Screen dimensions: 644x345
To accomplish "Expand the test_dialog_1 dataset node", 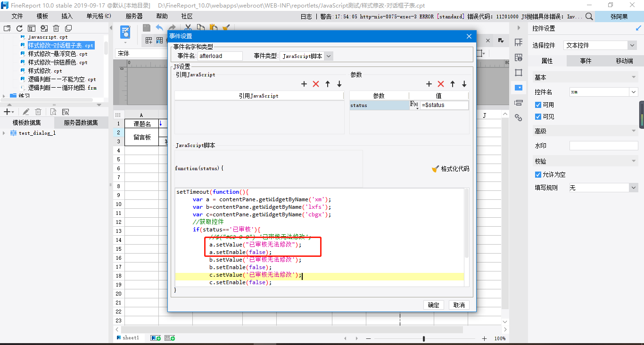I will click(x=4, y=133).
